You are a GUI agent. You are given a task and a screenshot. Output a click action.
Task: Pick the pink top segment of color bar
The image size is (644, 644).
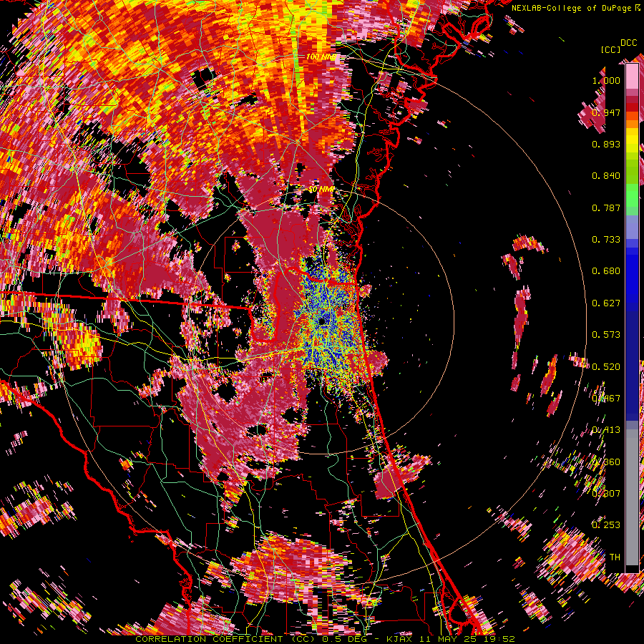(x=632, y=77)
